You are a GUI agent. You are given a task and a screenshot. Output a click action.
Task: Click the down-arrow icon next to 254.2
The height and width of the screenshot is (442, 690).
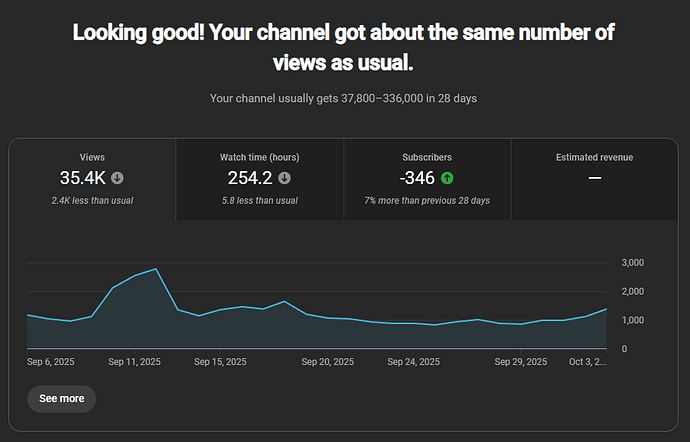click(x=285, y=179)
